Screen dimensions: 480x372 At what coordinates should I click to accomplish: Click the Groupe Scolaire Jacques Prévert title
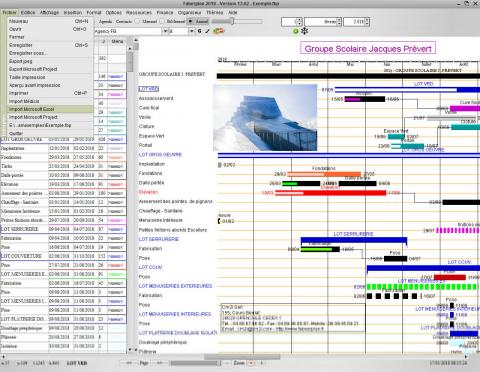click(368, 49)
